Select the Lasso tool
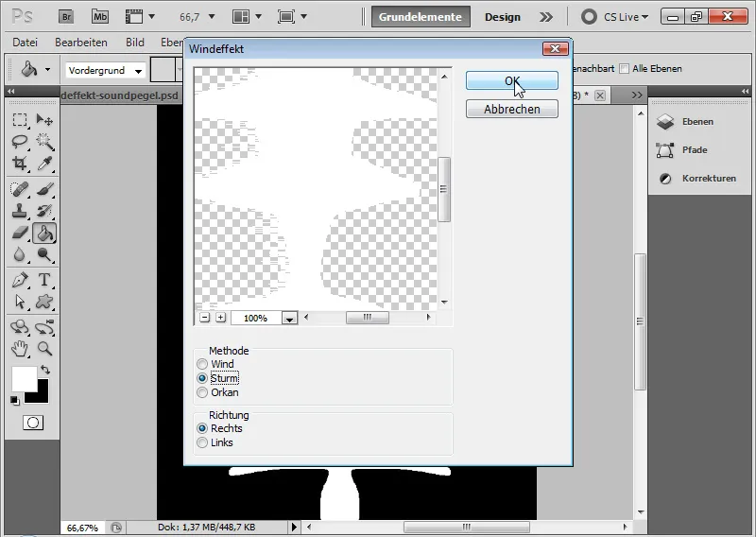 point(20,142)
